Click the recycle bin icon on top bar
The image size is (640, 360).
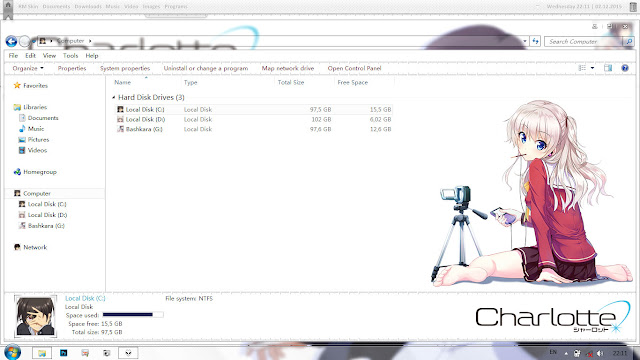click(633, 7)
